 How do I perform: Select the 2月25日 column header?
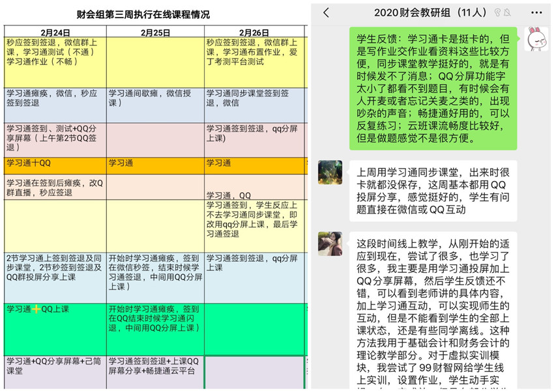pyautogui.click(x=156, y=32)
